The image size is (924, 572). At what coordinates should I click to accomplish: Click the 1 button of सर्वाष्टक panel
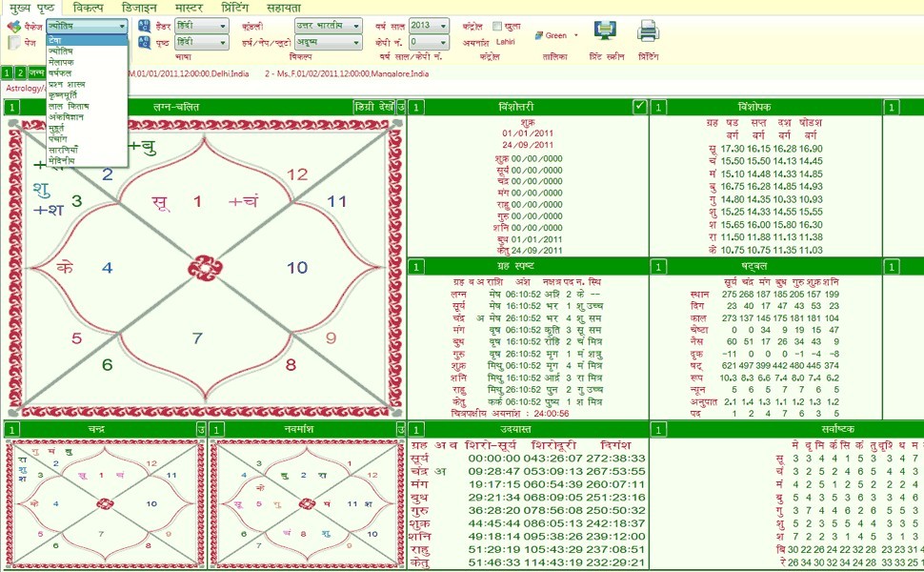tap(658, 429)
